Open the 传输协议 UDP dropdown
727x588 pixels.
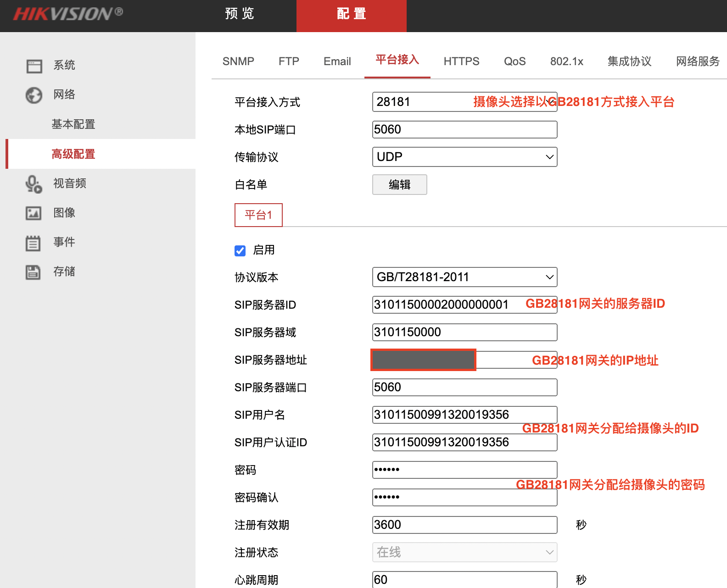click(464, 157)
